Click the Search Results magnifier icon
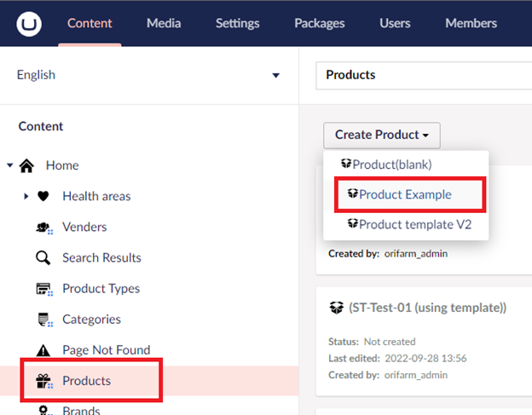532x415 pixels. 43,258
